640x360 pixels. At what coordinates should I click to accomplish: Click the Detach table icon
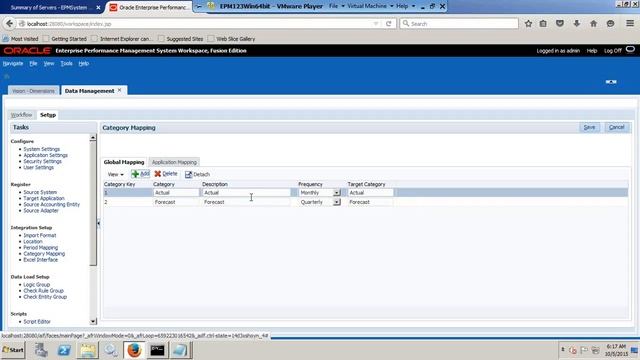point(188,174)
